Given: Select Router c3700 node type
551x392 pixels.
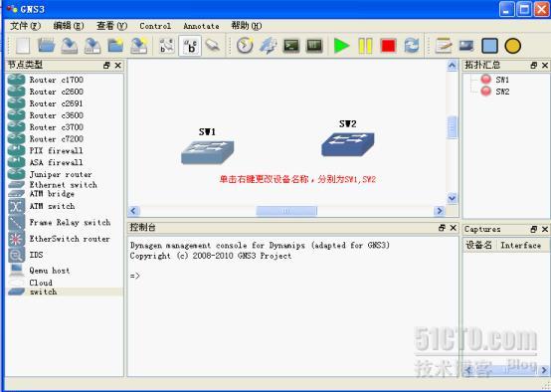Looking at the screenshot, I should coord(65,127).
